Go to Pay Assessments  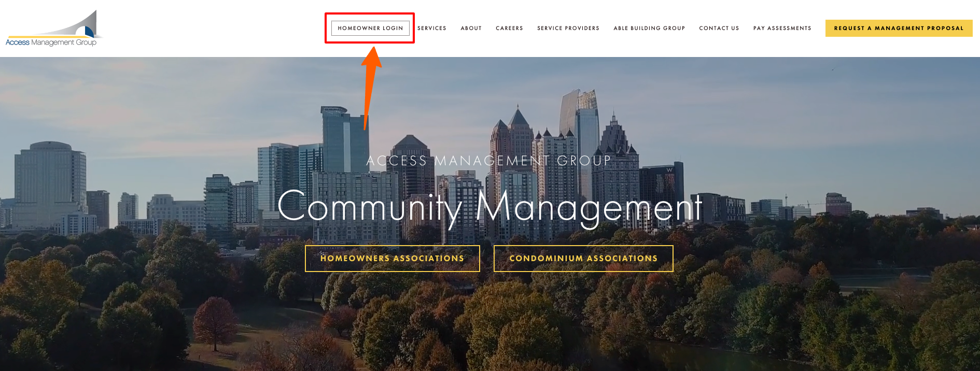[782, 28]
